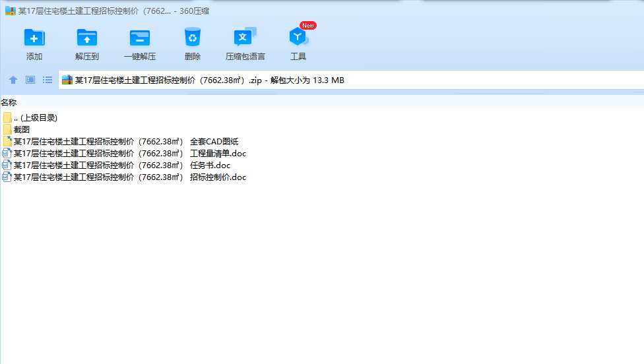The height and width of the screenshot is (364, 644).
Task: Click the 删除 label under trash icon
Action: click(x=192, y=57)
